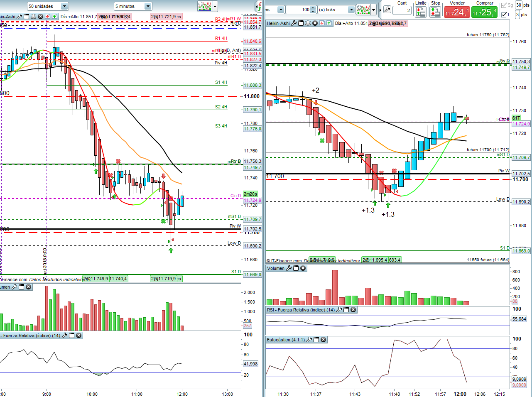
Task: Open the Volumen panel wrench settings
Action: [288, 268]
